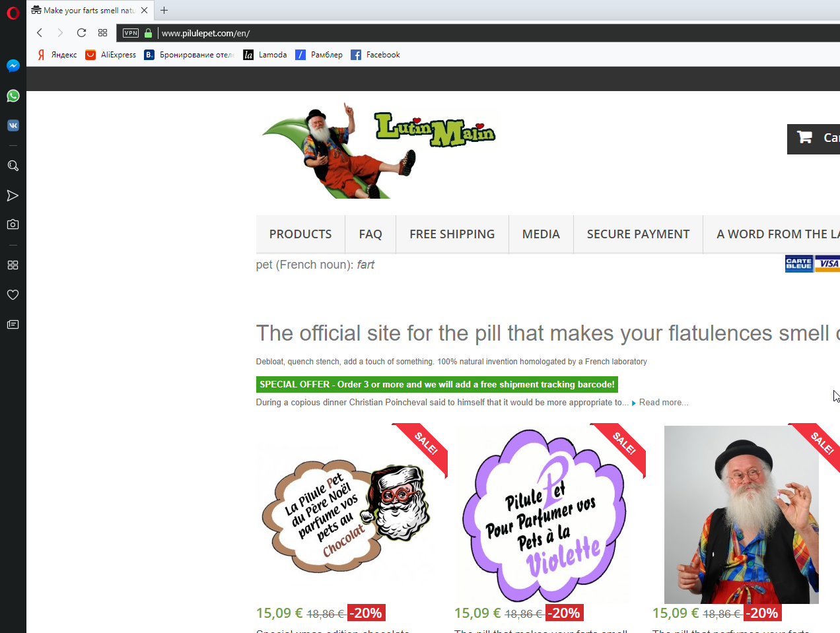Open Messenger in the Opera sidebar
840x633 pixels.
point(13,66)
